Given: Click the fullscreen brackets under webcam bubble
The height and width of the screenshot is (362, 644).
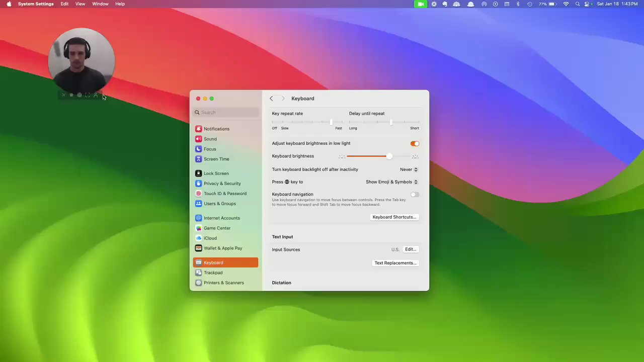Looking at the screenshot, I should coord(88,95).
